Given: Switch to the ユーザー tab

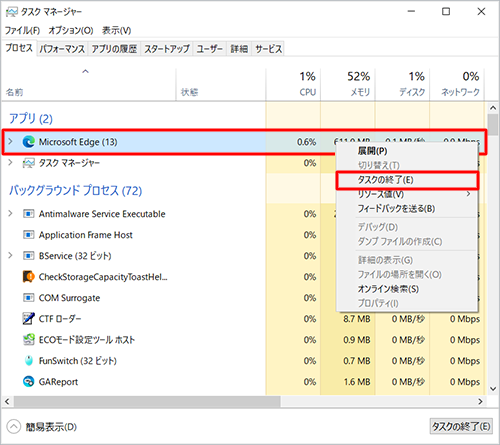Looking at the screenshot, I should pos(209,49).
